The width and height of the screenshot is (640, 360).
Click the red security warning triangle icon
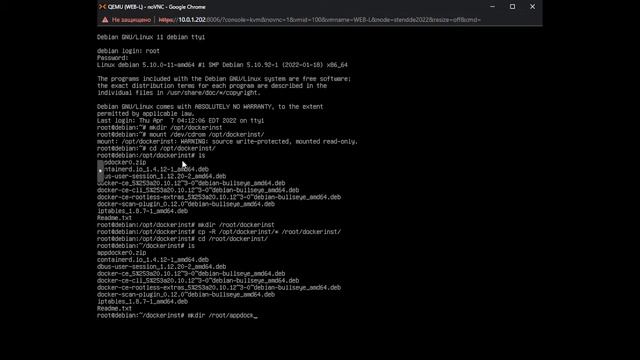tap(105, 20)
